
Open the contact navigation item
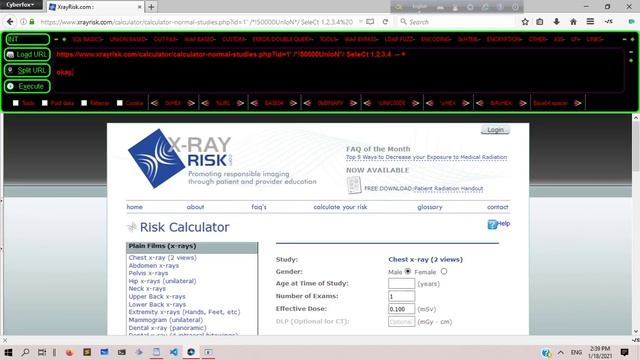click(x=498, y=207)
